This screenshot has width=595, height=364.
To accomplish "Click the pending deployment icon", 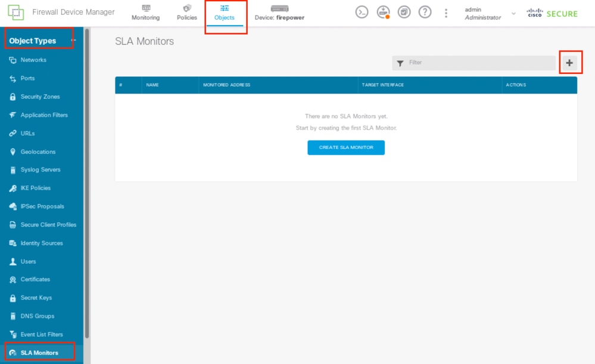I will [383, 12].
